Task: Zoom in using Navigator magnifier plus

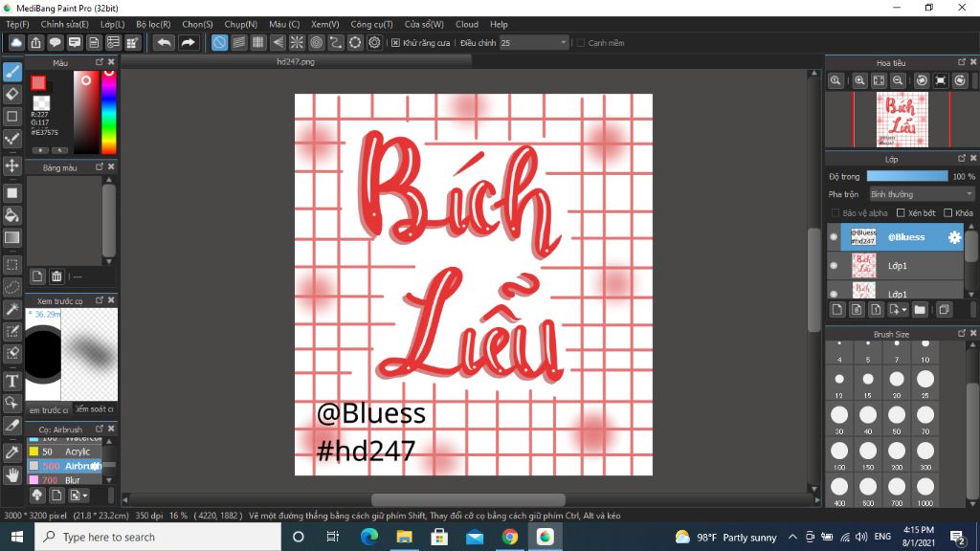Action: [x=860, y=80]
